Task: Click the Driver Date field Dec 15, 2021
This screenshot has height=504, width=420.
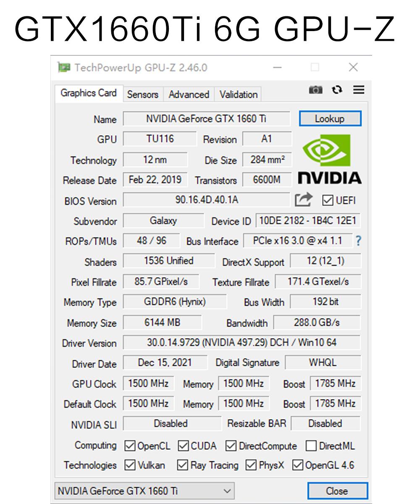Action: (165, 362)
